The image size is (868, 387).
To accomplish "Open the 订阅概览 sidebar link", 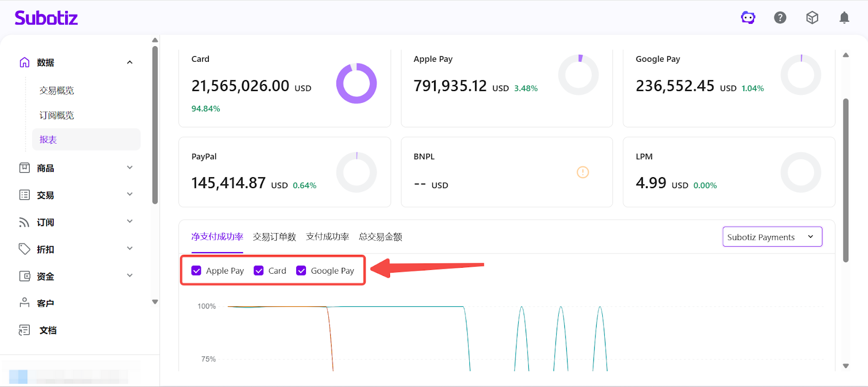I will (x=57, y=115).
